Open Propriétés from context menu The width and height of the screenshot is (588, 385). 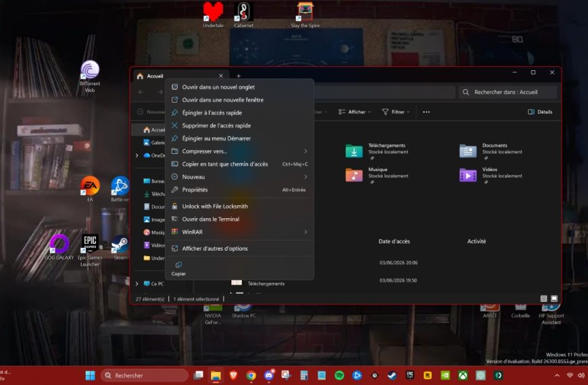tap(239, 190)
